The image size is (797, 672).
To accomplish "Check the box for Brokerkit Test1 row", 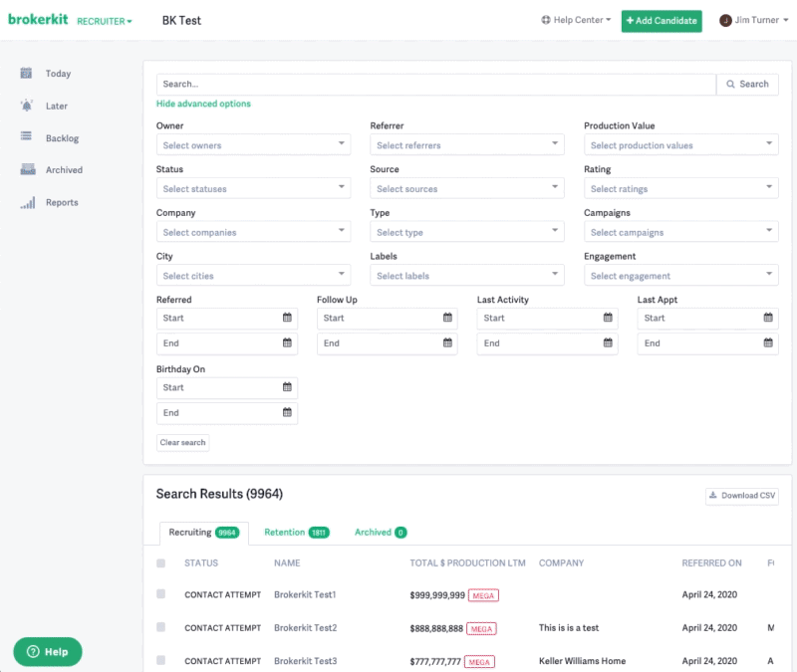I will click(161, 593).
